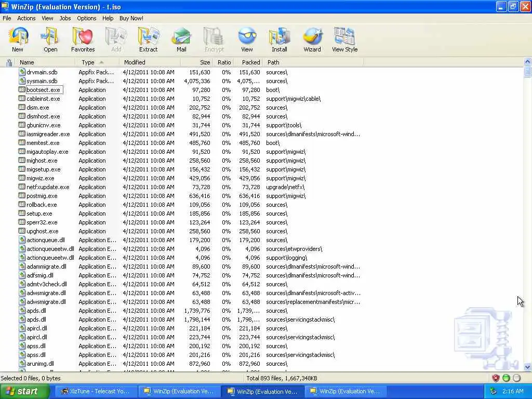
Task: Select the netfxupdate.exe file name
Action: (48, 187)
